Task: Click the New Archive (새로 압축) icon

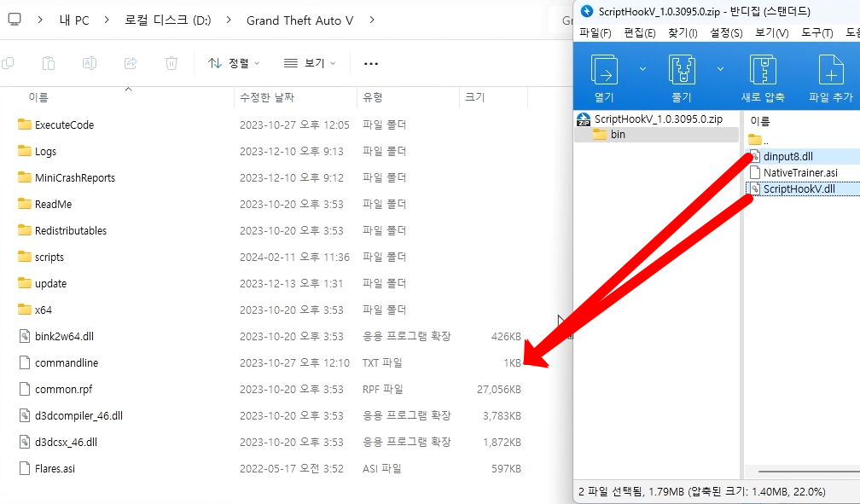Action: click(x=762, y=70)
